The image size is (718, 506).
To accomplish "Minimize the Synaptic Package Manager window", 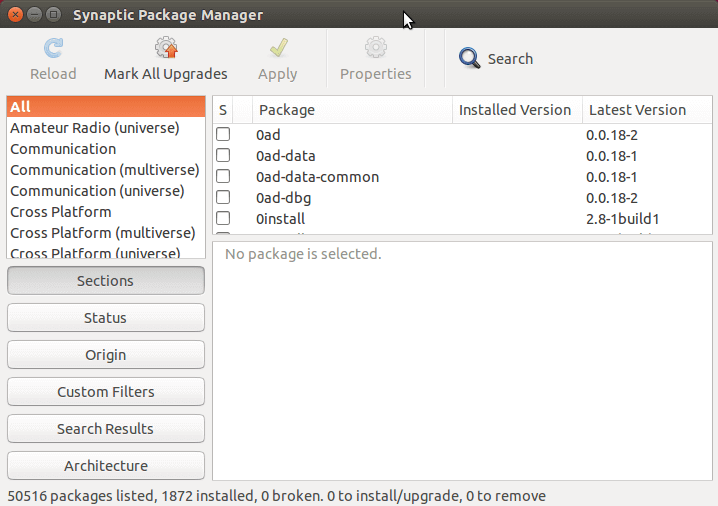I will tap(34, 15).
